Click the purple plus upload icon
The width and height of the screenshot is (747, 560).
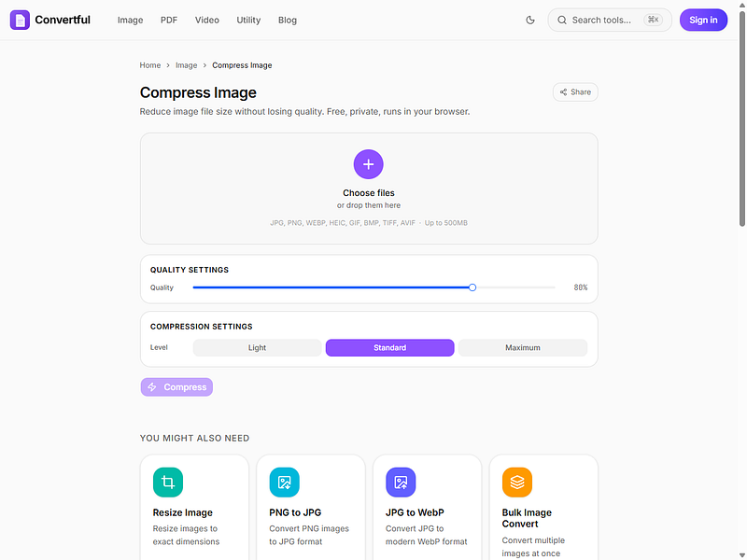coord(368,164)
